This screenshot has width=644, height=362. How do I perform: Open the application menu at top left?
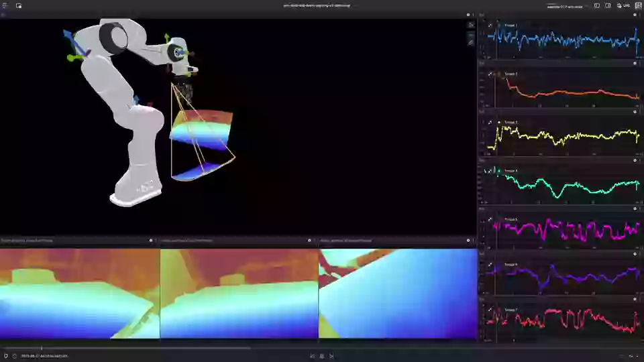(x=5, y=5)
